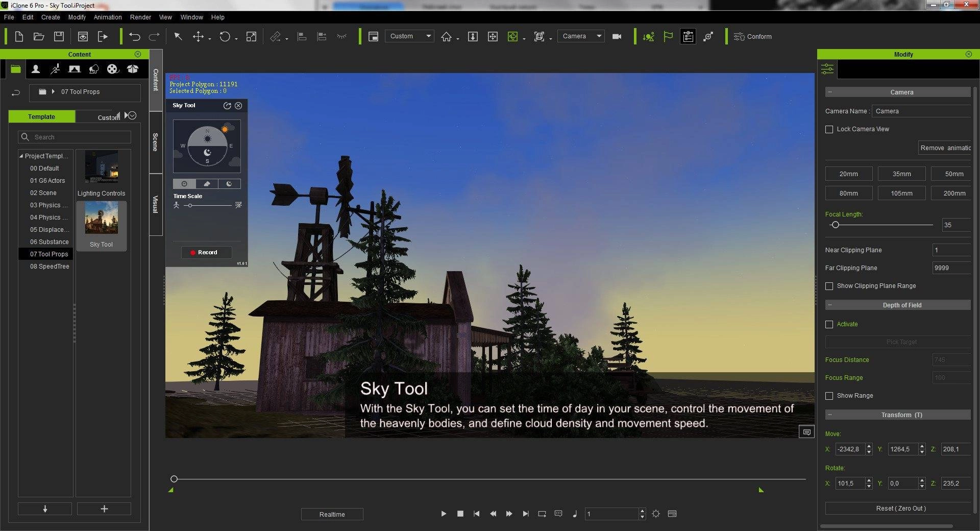Toggle the loop playback button
Screen dimensions: 980x531
click(542, 514)
